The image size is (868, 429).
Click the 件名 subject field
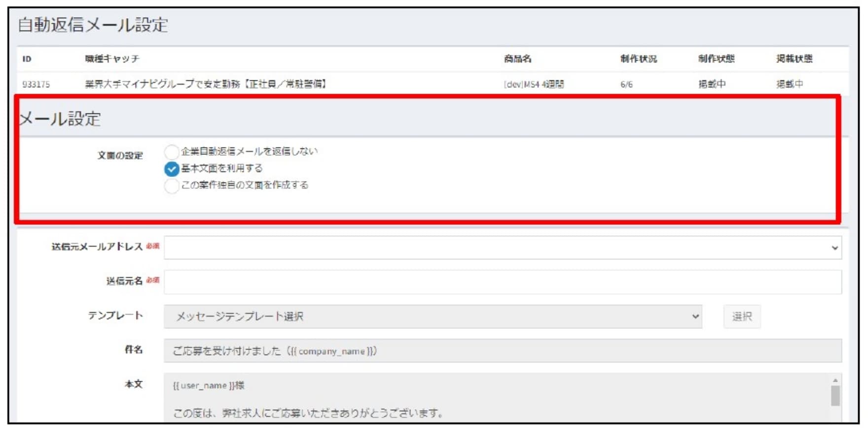tap(502, 351)
